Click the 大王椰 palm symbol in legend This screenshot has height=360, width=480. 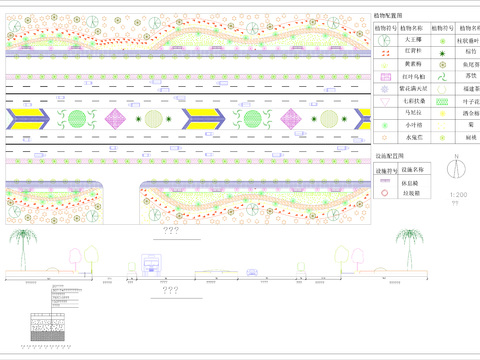[x=384, y=40]
